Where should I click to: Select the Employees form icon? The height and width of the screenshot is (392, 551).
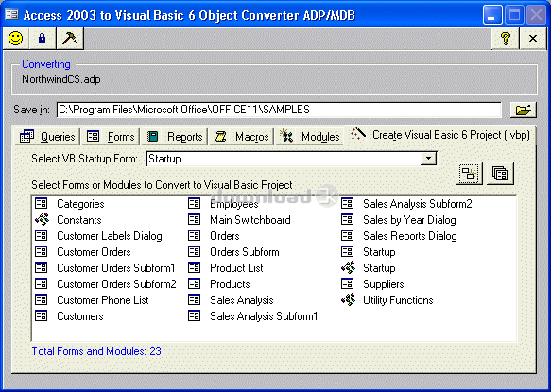pyautogui.click(x=194, y=203)
